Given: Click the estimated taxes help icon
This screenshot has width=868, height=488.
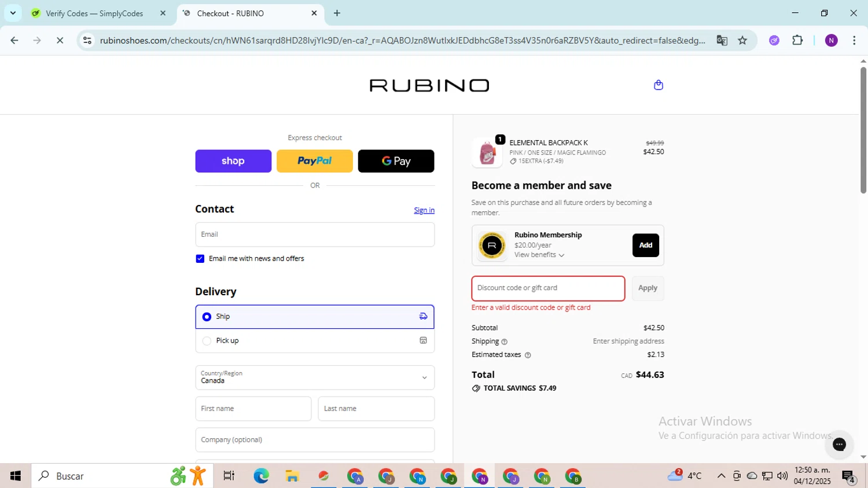Looking at the screenshot, I should pos(527,355).
